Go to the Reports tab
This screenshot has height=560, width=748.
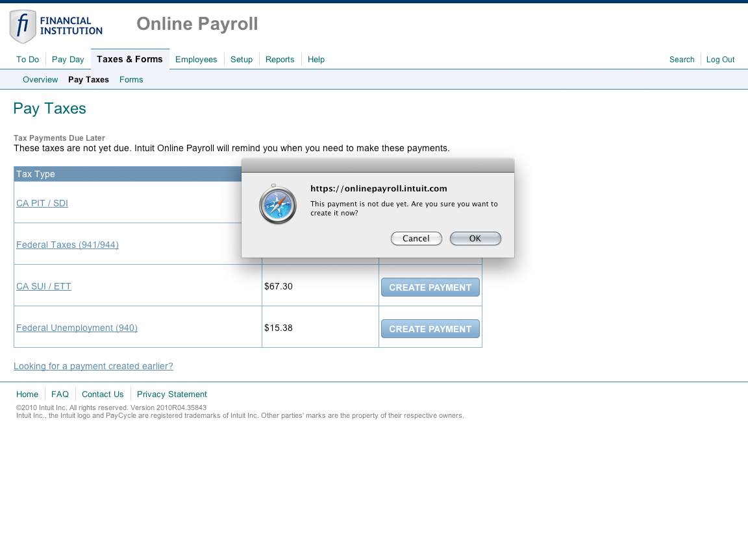pos(280,60)
